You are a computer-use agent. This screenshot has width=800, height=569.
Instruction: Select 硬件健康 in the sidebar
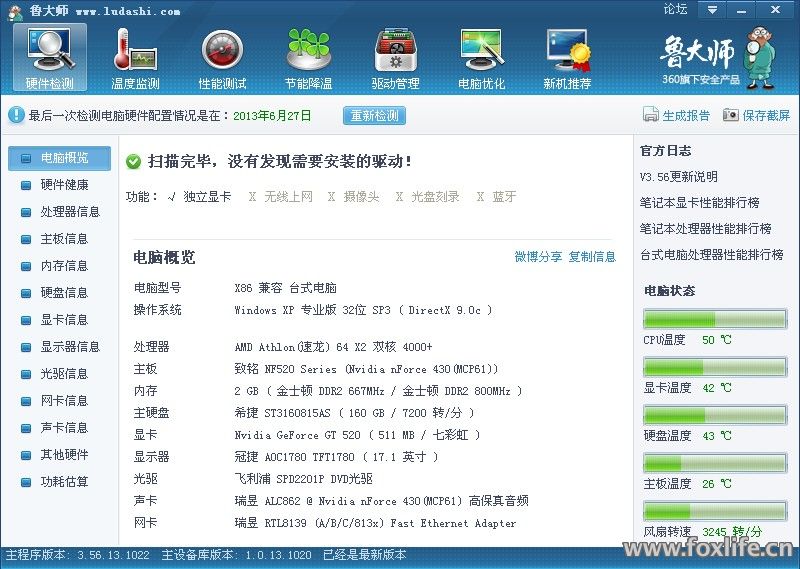point(64,185)
